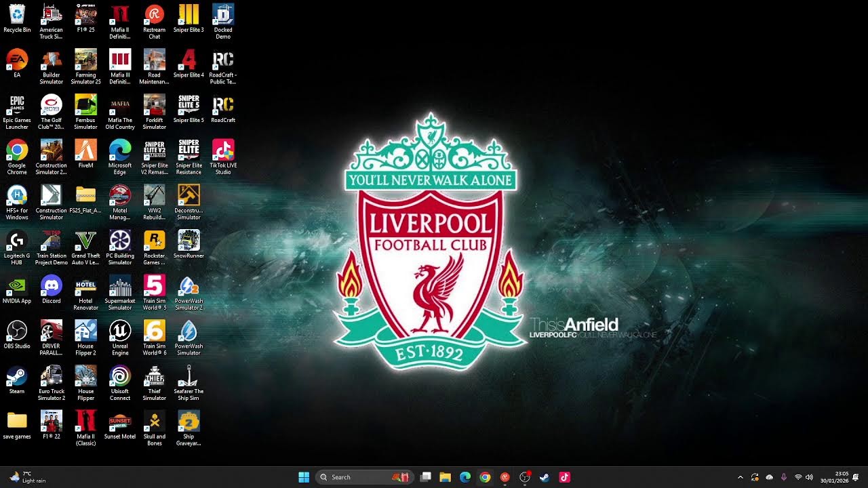This screenshot has width=868, height=488.
Task: Launch FiveM desktop shortcut
Action: (85, 155)
